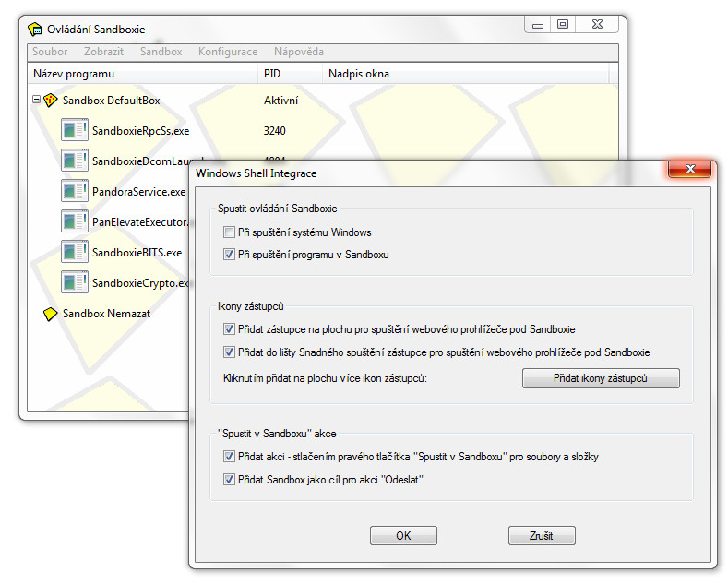Minimize the Ovládání Sandboxie window

[538, 25]
